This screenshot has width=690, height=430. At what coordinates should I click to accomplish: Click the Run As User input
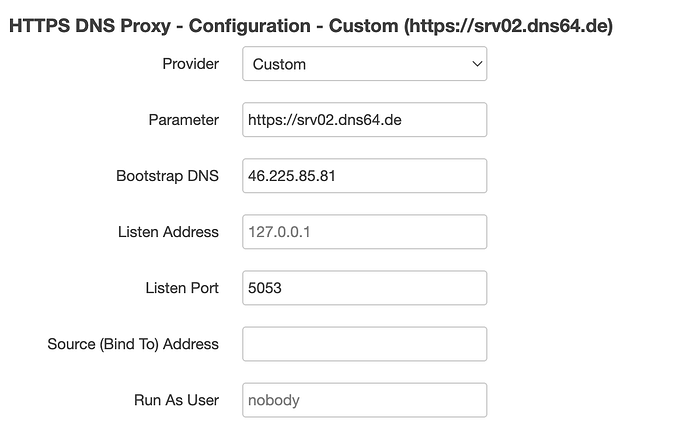[x=364, y=400]
